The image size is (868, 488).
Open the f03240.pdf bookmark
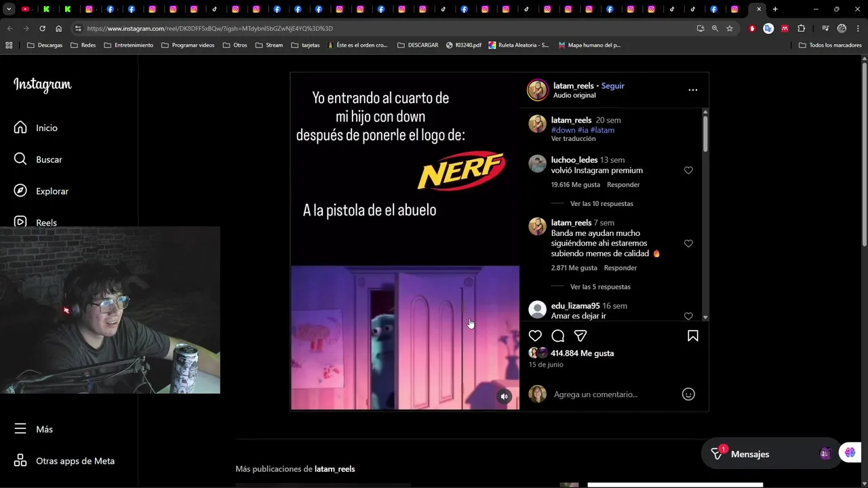(x=464, y=45)
